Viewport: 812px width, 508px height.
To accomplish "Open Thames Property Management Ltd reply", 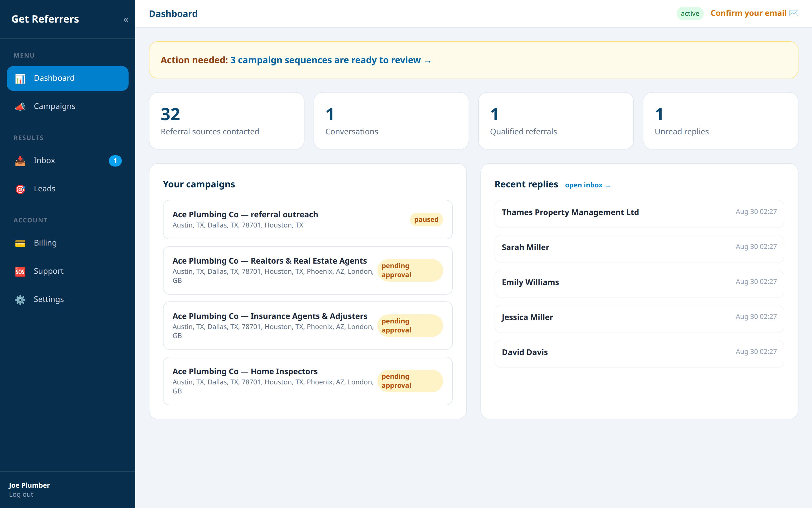I will [x=639, y=214].
